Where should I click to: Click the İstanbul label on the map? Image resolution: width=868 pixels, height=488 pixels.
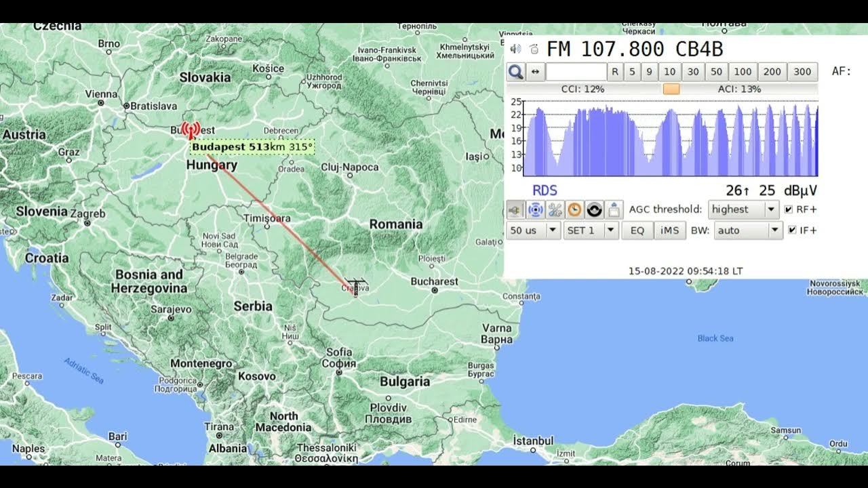pyautogui.click(x=533, y=441)
